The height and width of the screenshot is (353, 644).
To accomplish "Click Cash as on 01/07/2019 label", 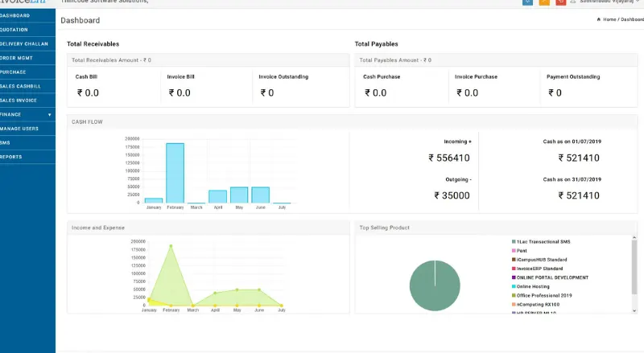I will (x=572, y=142).
